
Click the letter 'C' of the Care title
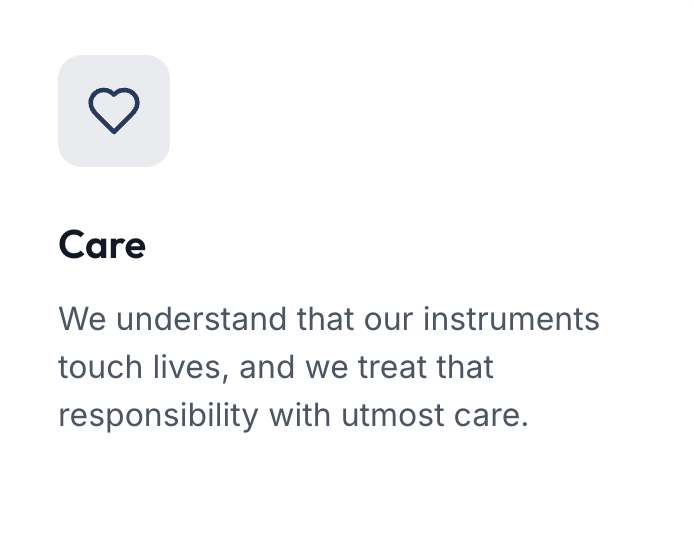[x=72, y=244]
